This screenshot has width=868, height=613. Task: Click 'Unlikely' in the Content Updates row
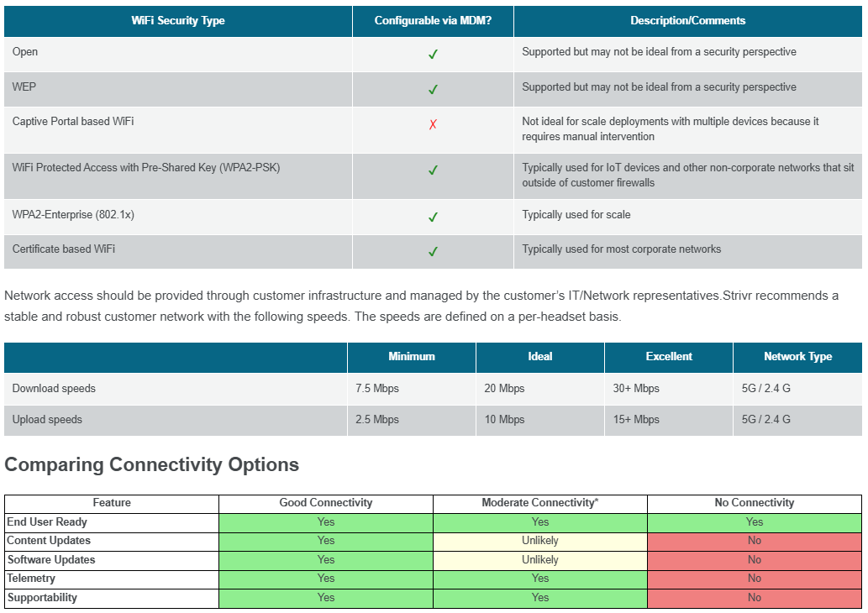pos(540,541)
